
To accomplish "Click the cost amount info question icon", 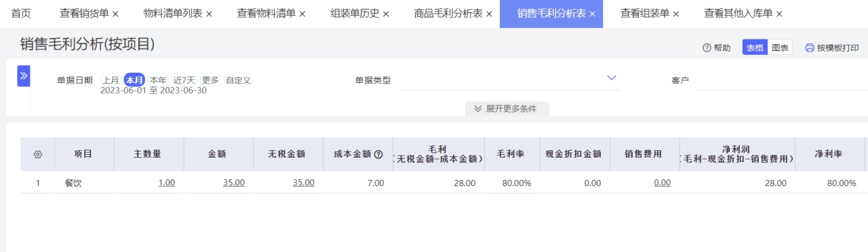I will 379,154.
